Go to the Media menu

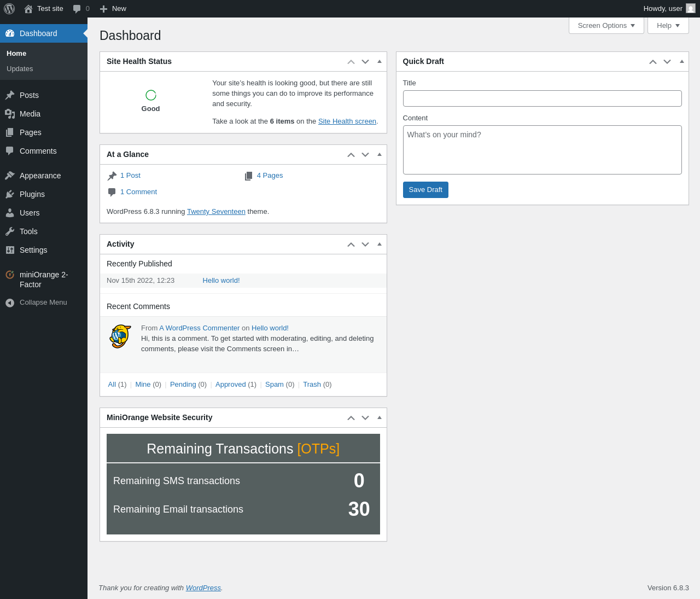[x=44, y=114]
